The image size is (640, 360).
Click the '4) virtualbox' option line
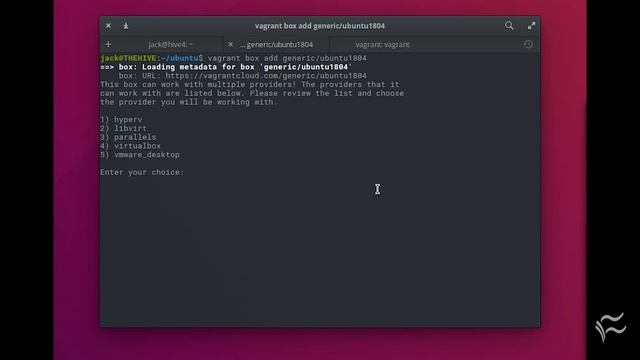[131, 146]
